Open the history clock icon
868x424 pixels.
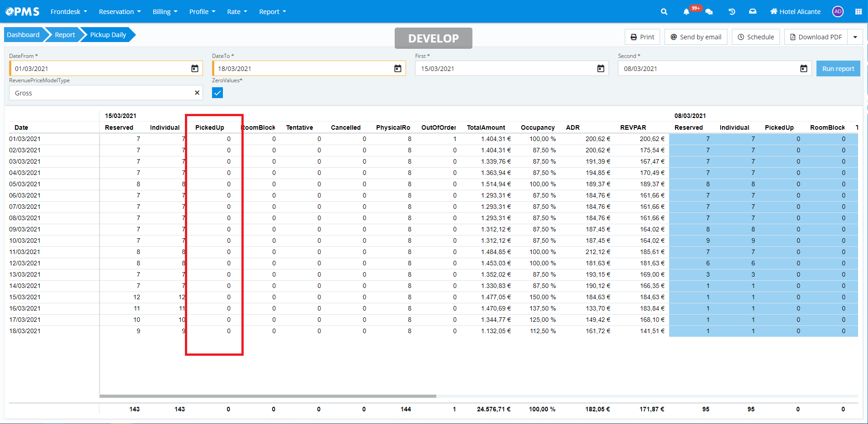pos(731,12)
